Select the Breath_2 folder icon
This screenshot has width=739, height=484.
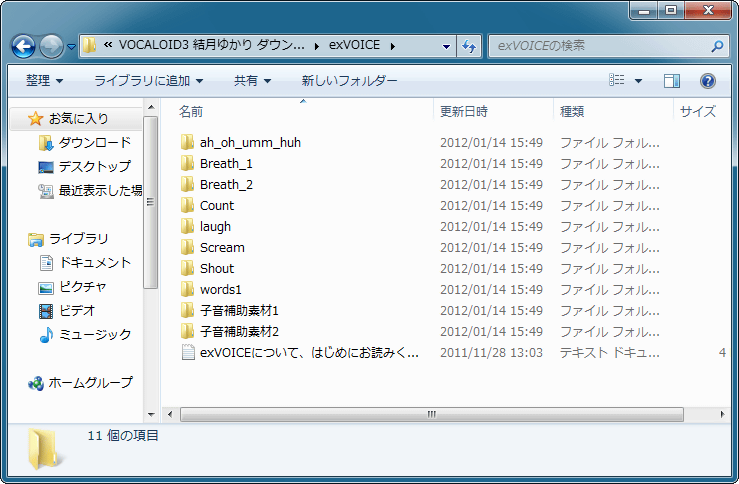pos(188,184)
